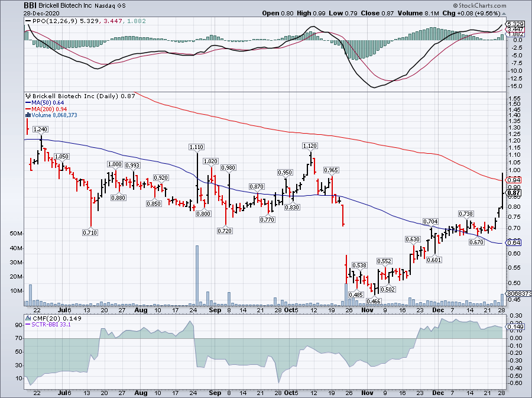
Task: Click the High 0.99 header value
Action: pos(311,13)
